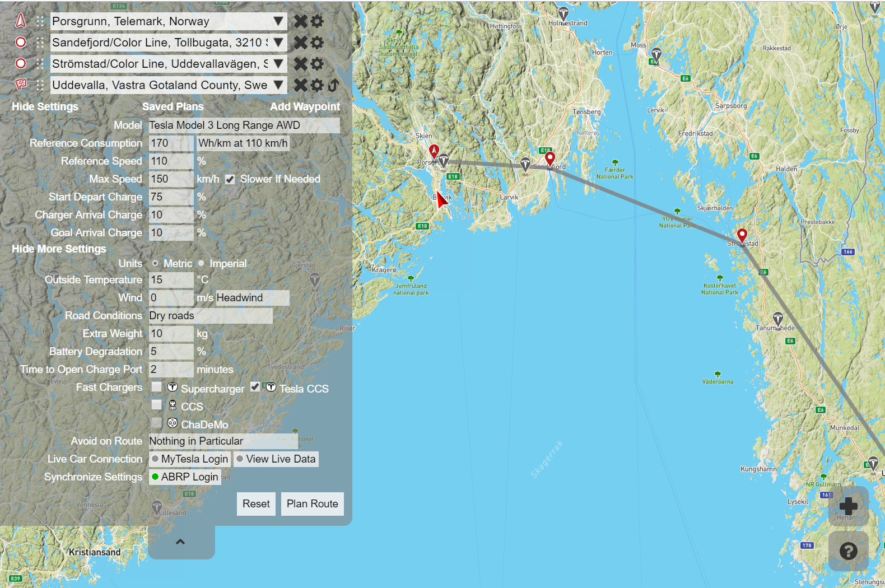The image size is (885, 588).
Task: Delete the Sandefjord/Color Line waypoint
Action: click(x=301, y=43)
